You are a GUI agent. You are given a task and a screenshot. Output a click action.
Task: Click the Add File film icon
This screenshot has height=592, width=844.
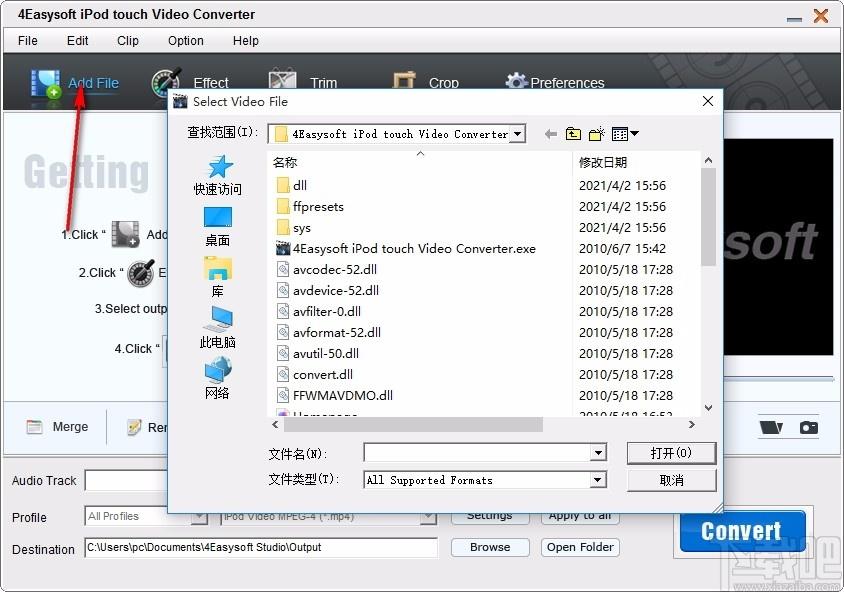click(x=45, y=83)
